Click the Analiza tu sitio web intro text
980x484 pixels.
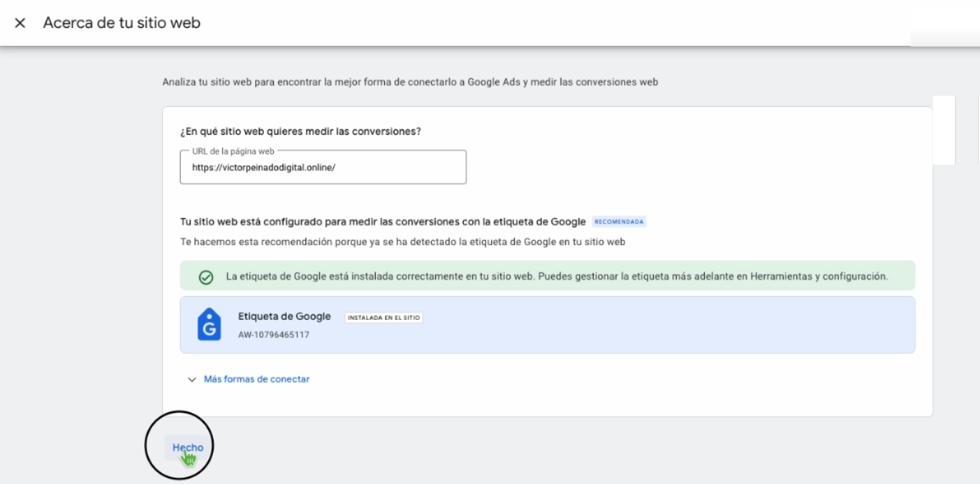[410, 82]
